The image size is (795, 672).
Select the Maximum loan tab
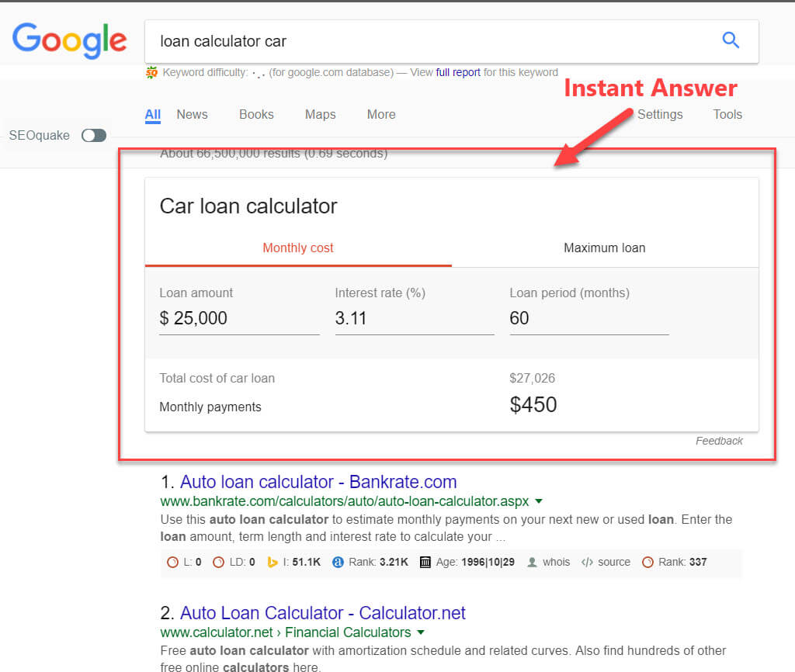click(604, 248)
